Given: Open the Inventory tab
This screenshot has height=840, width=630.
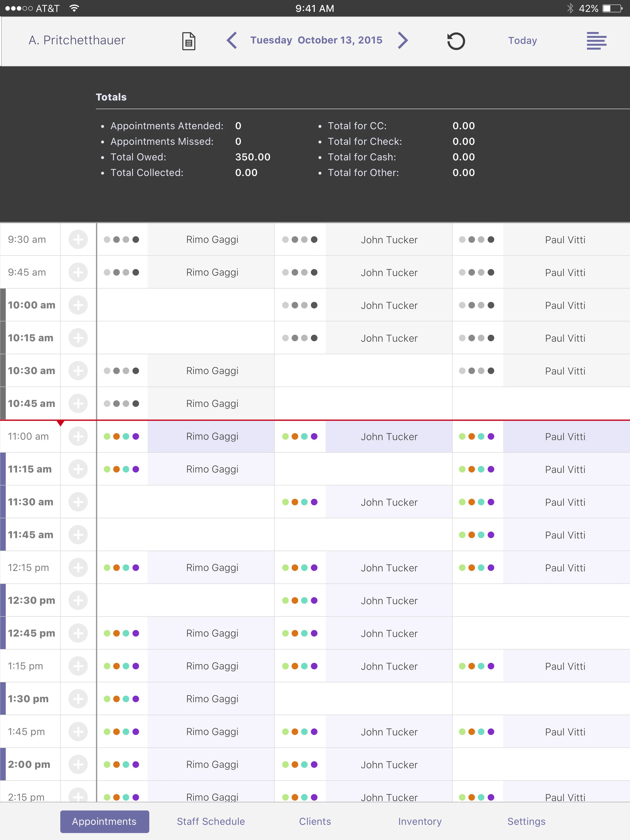Looking at the screenshot, I should [420, 821].
